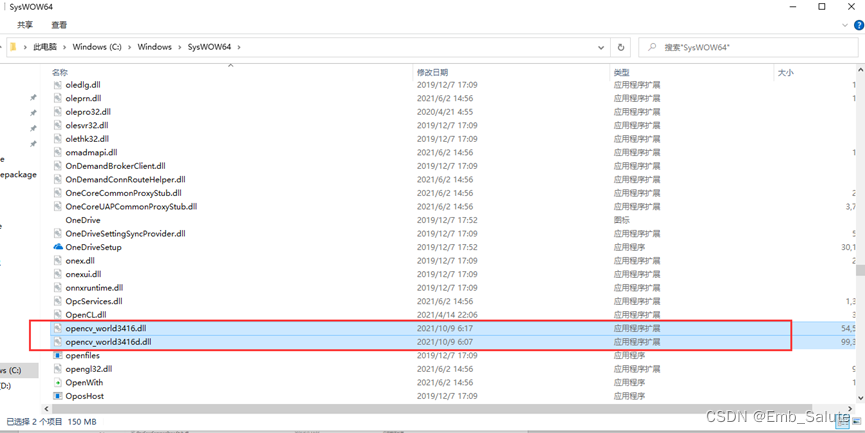Image resolution: width=865 pixels, height=433 pixels.
Task: Select the (D:) drive in navigation pane
Action: click(6, 386)
